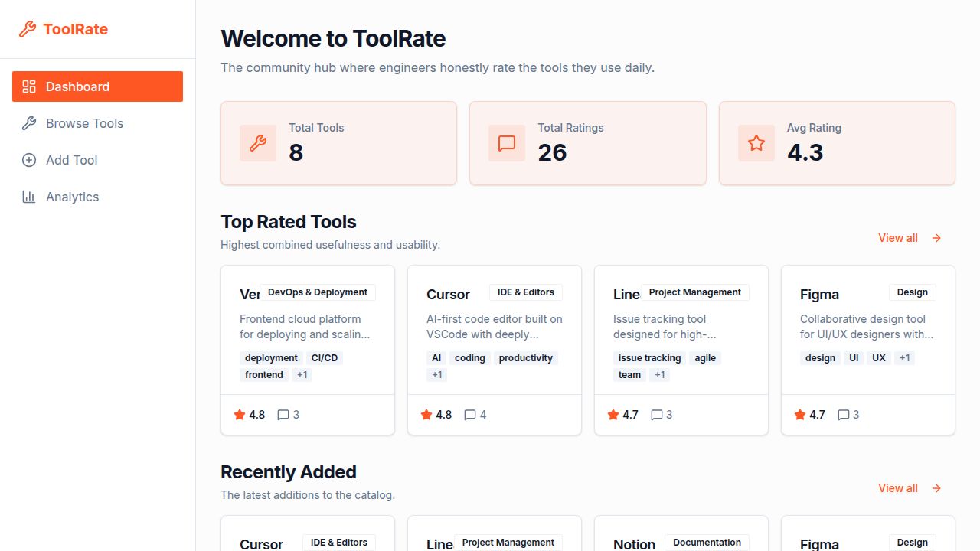Viewport: 980px width, 551px height.
Task: Click the Browse Tools wrench icon
Action: click(x=29, y=123)
